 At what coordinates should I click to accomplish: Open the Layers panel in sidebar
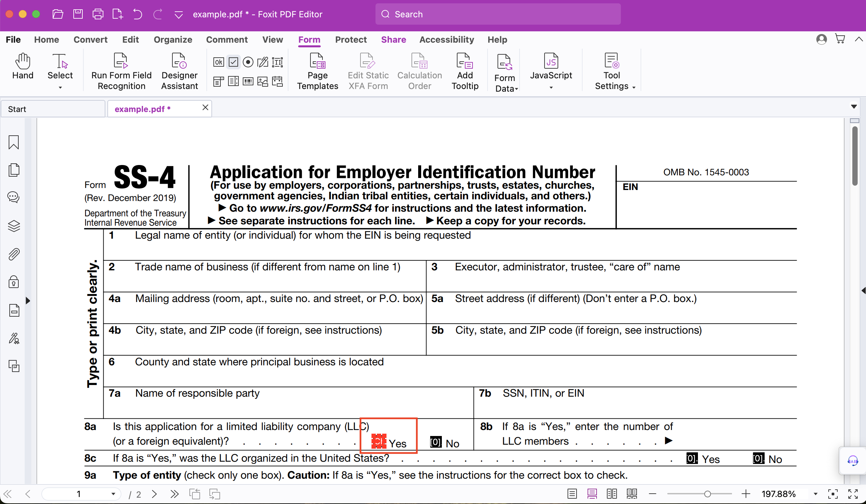tap(14, 226)
